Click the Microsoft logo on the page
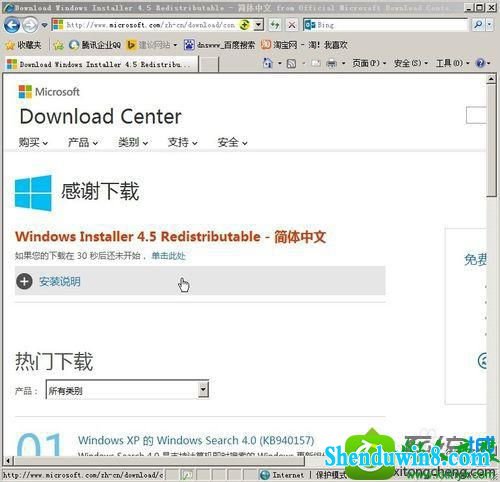The width and height of the screenshot is (500, 482). coord(49,92)
